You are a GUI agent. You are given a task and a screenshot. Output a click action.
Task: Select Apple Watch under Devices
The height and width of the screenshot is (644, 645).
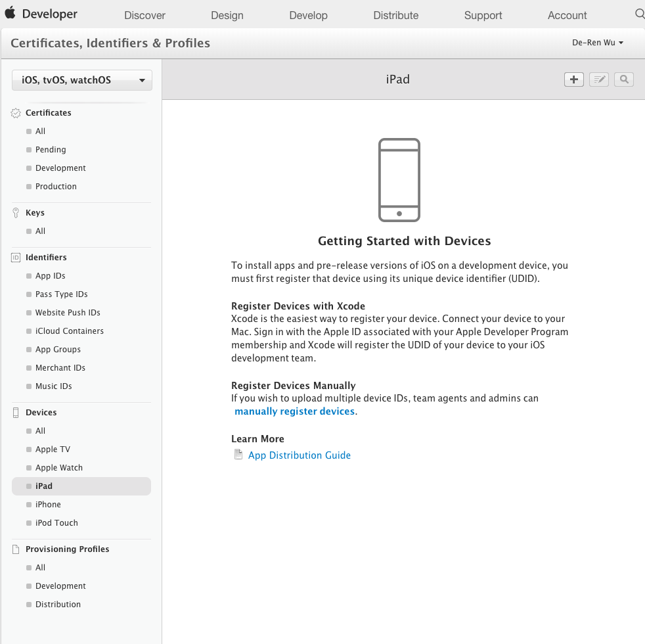coord(59,468)
